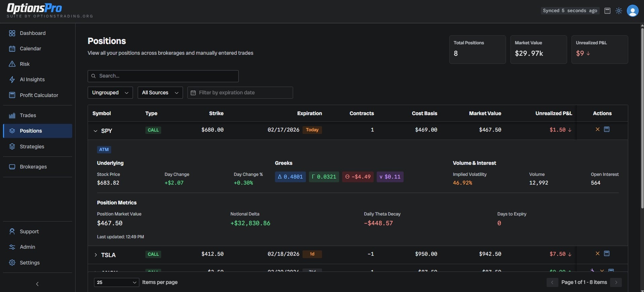Viewport: 644px width, 292px height.
Task: Collapse the expanded SPY row
Action: pos(95,131)
